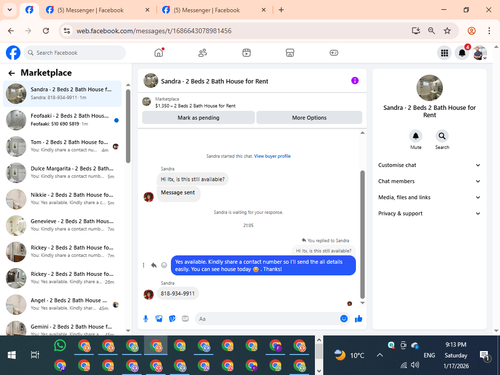
Task: Mute this conversation with bell icon
Action: [416, 136]
